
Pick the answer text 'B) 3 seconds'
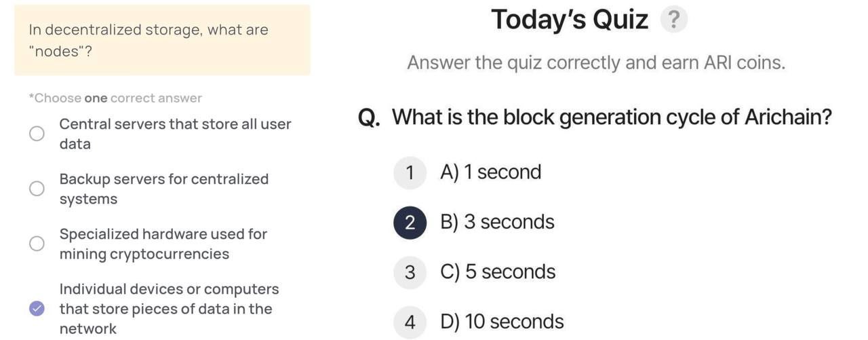pos(497,223)
